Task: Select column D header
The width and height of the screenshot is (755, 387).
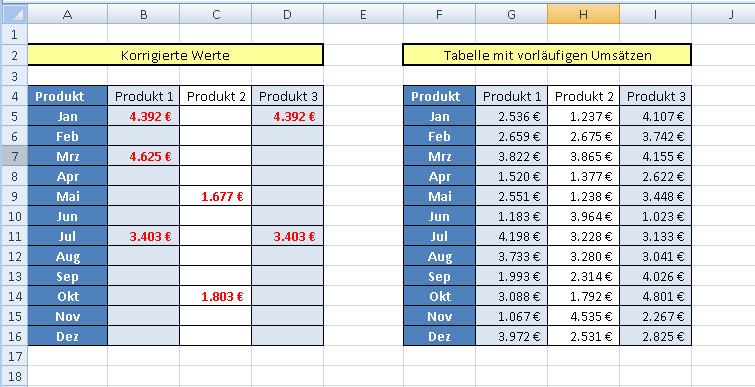Action: click(x=287, y=14)
